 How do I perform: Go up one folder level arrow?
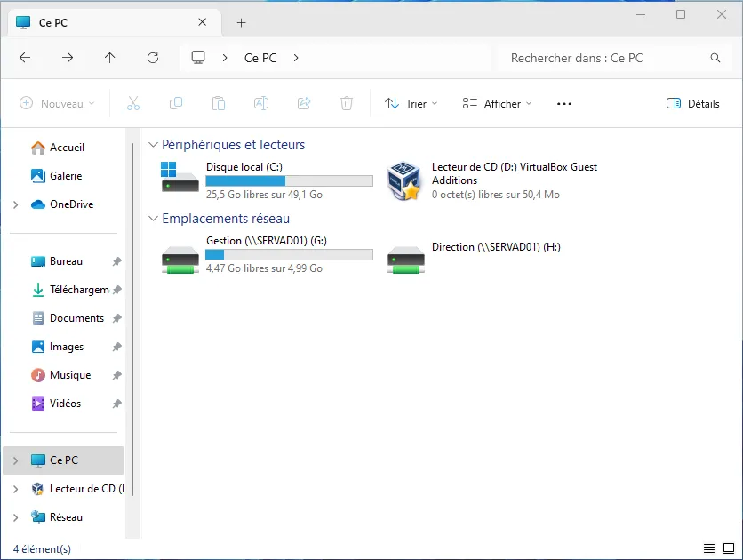coord(110,58)
